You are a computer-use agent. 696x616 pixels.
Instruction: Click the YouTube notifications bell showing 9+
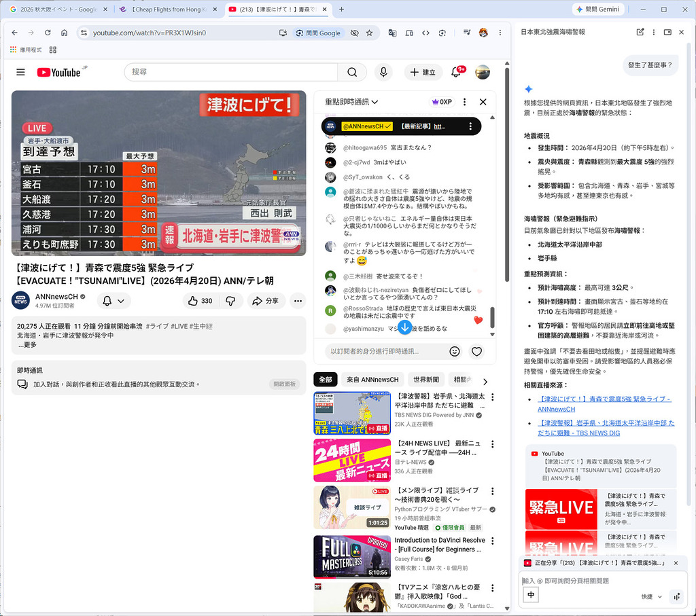tap(454, 72)
